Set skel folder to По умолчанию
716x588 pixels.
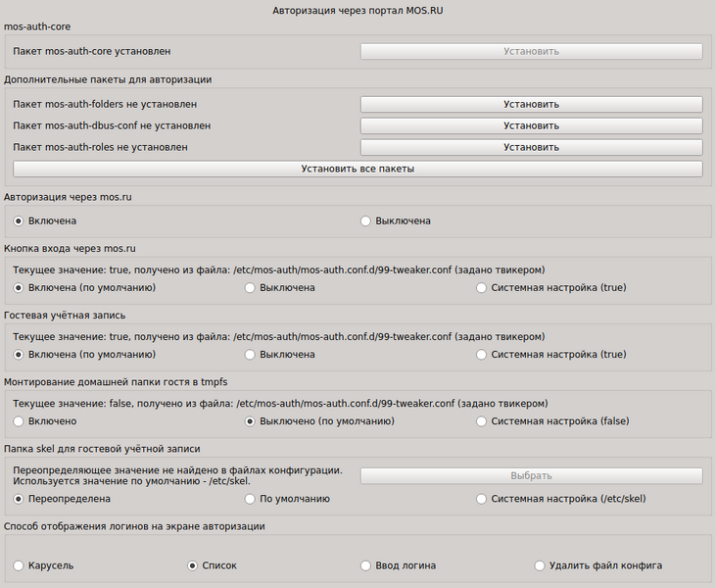click(250, 499)
